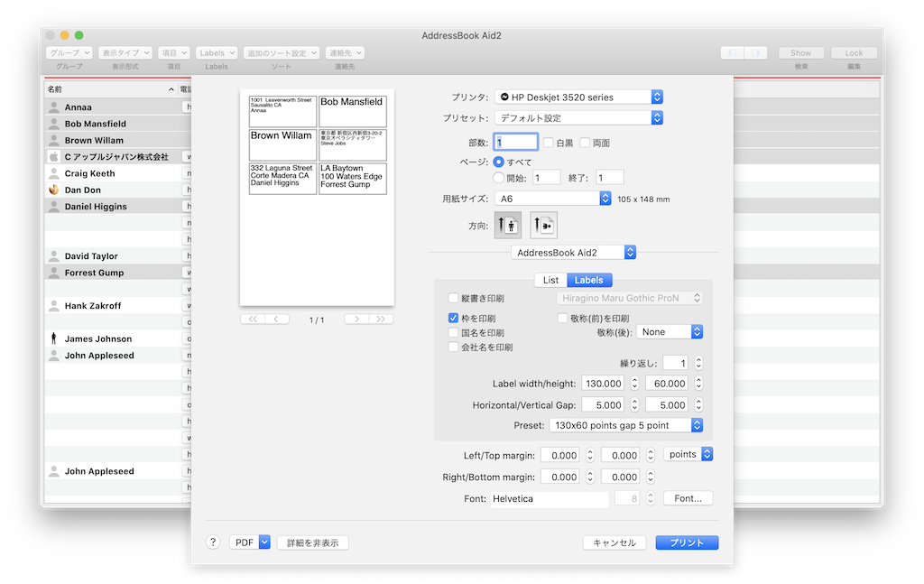Click the プリント print button
The width and height of the screenshot is (924, 584).
(x=687, y=542)
